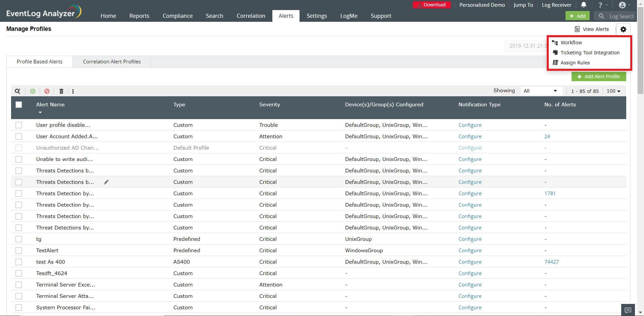Click the notification bell icon
This screenshot has width=644, height=316.
click(584, 5)
